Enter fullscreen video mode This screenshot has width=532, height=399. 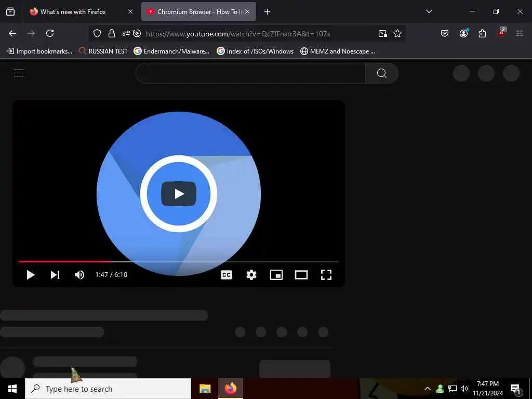point(326,275)
